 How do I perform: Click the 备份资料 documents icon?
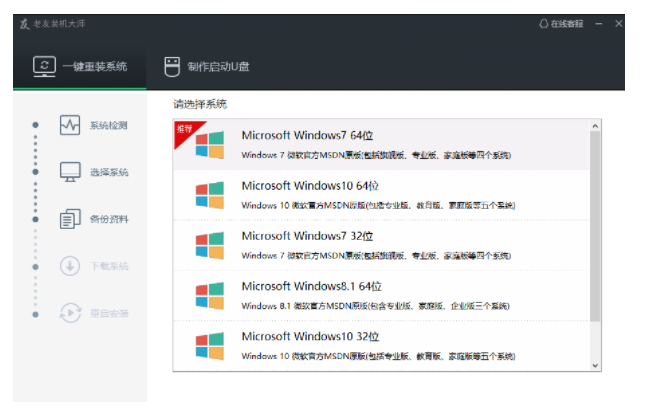[x=70, y=219]
